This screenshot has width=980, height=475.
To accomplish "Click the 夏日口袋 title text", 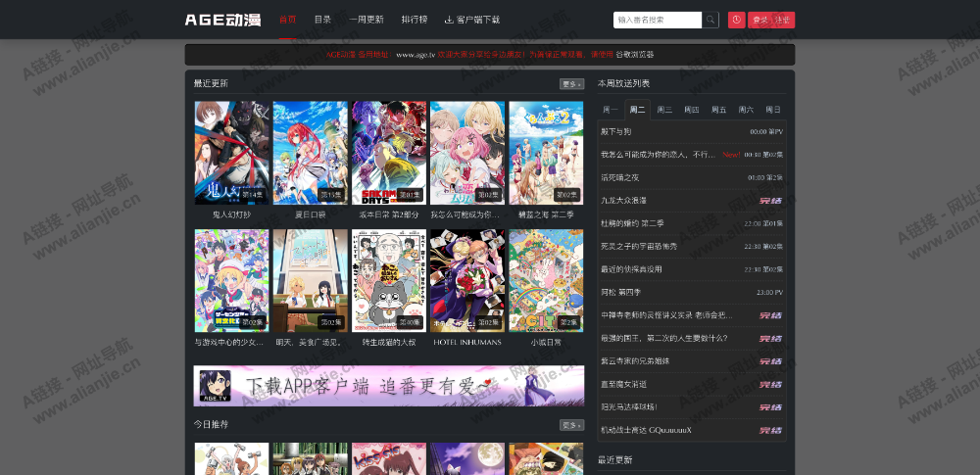I will coord(311,214).
